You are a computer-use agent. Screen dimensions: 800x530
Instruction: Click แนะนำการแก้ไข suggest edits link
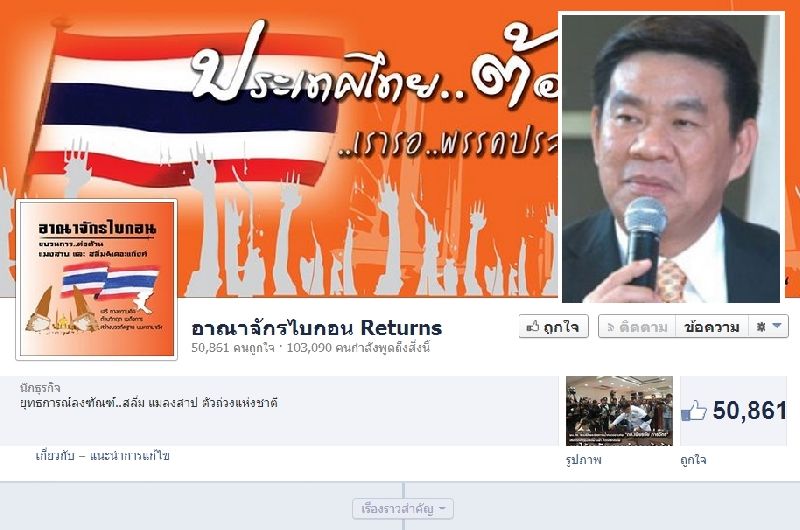click(x=130, y=455)
